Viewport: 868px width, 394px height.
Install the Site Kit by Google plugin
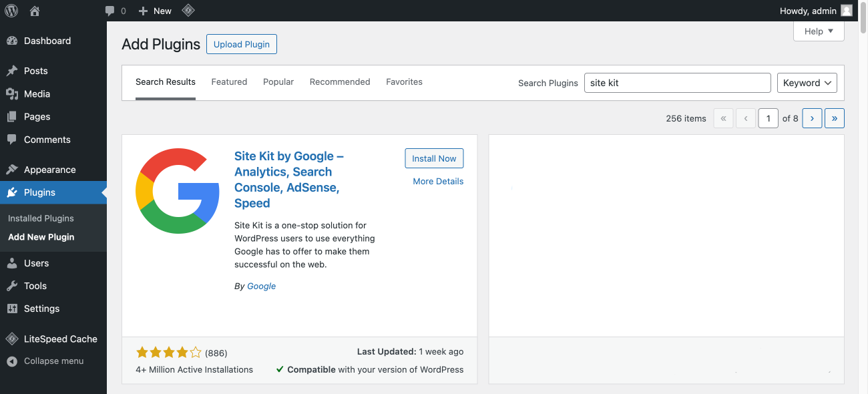click(434, 158)
